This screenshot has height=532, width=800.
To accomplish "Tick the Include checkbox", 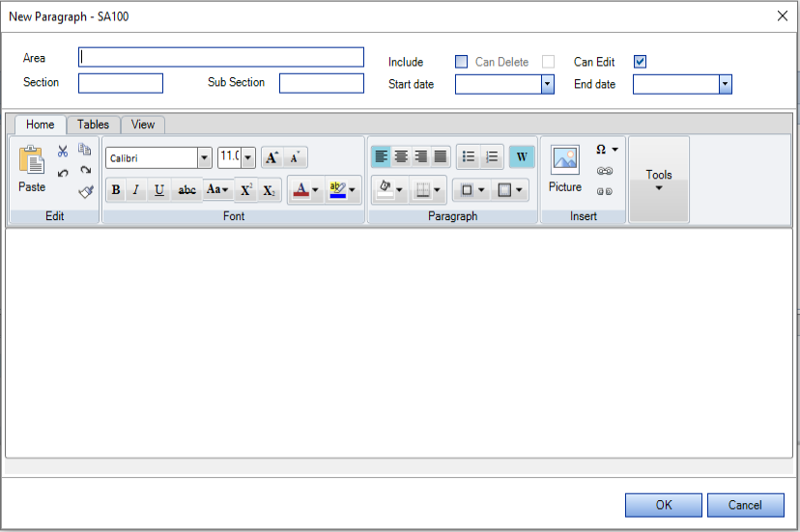I will pos(461,62).
